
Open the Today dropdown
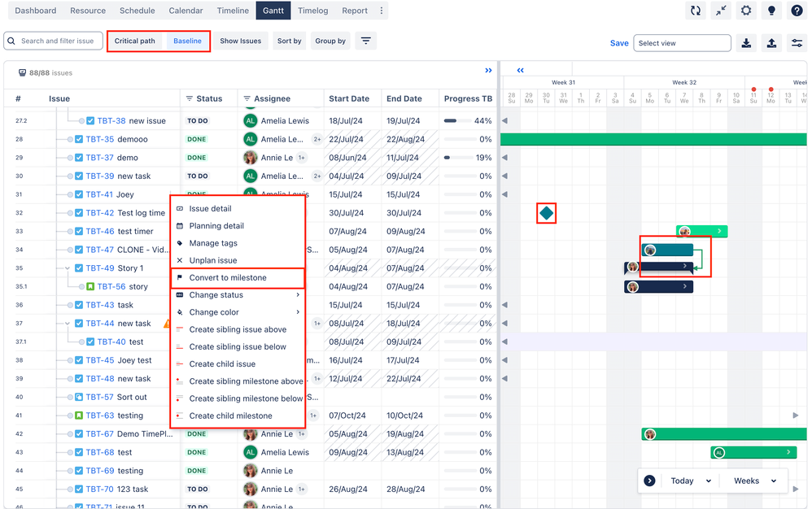click(691, 481)
